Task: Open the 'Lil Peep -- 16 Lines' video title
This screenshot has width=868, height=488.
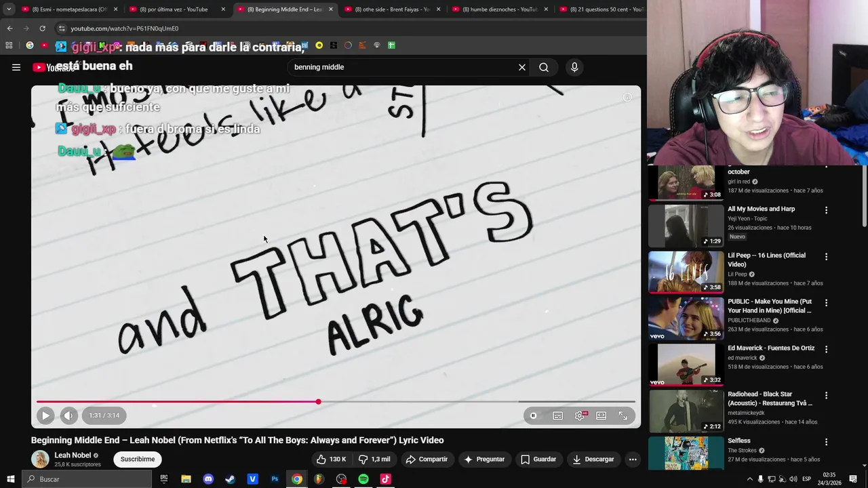Action: coord(767,260)
